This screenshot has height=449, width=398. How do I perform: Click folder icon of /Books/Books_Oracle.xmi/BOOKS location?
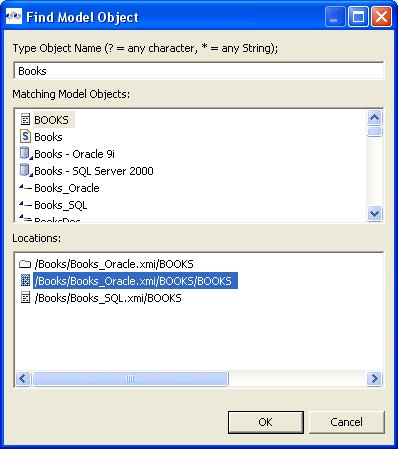25,264
